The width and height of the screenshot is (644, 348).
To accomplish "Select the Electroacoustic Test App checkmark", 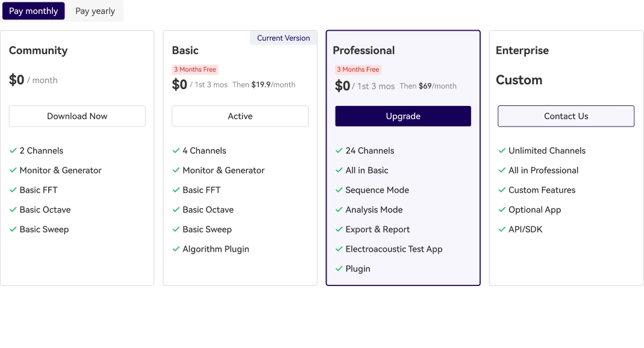I will (339, 249).
